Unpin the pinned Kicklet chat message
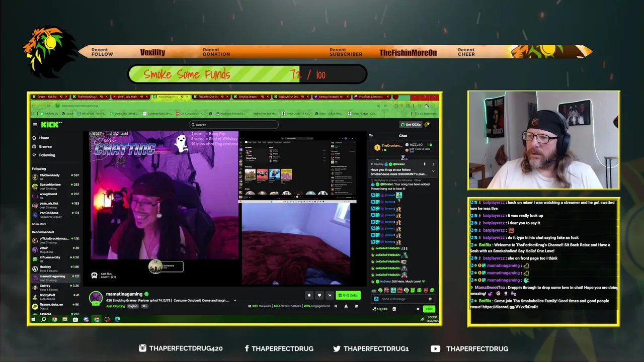 (424, 164)
